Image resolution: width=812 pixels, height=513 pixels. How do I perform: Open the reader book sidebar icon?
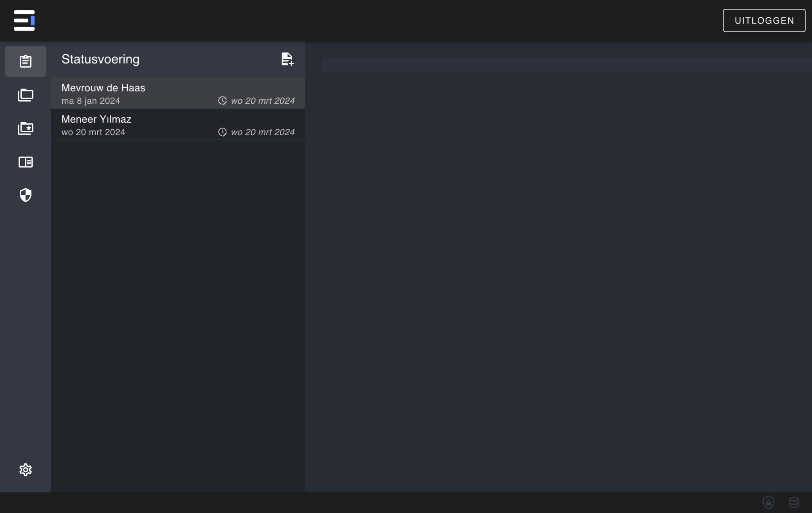[x=25, y=162]
